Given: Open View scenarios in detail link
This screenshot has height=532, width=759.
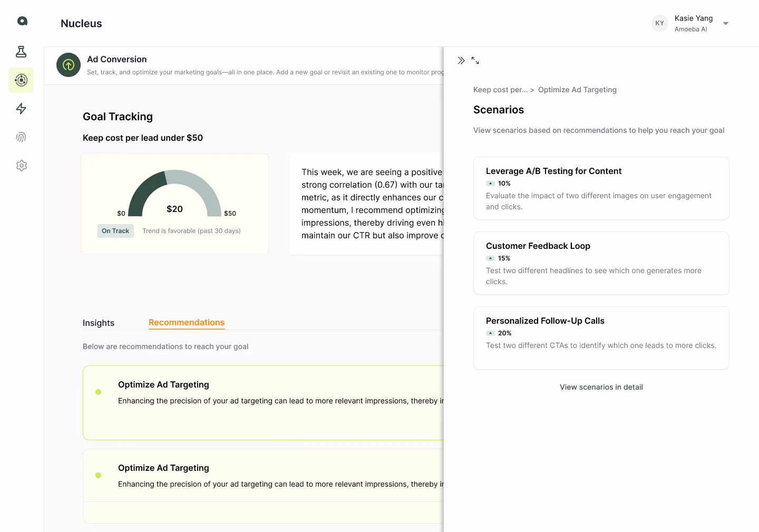Looking at the screenshot, I should point(601,387).
